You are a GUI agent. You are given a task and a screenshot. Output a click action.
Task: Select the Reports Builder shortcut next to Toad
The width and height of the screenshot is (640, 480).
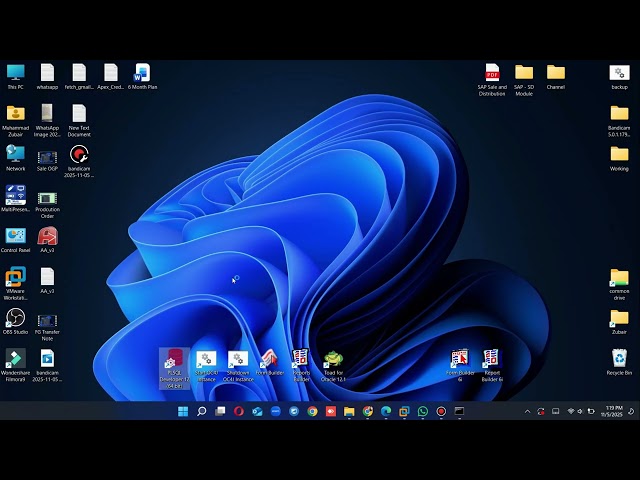pyautogui.click(x=301, y=366)
